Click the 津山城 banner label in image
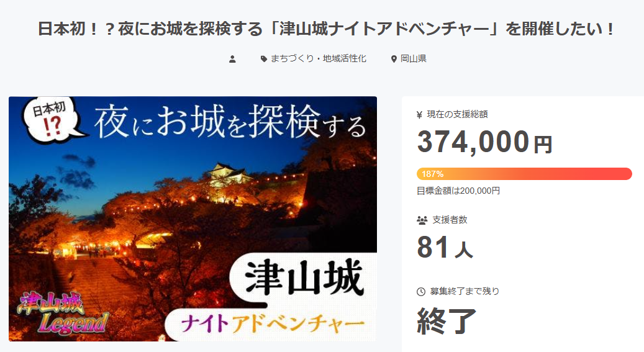 [x=305, y=278]
